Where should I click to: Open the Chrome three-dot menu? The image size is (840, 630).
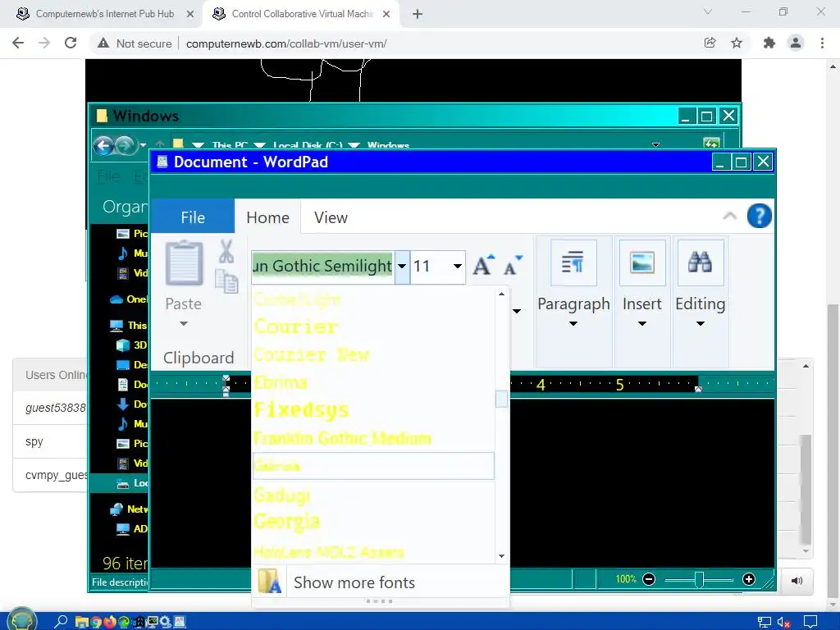point(822,43)
